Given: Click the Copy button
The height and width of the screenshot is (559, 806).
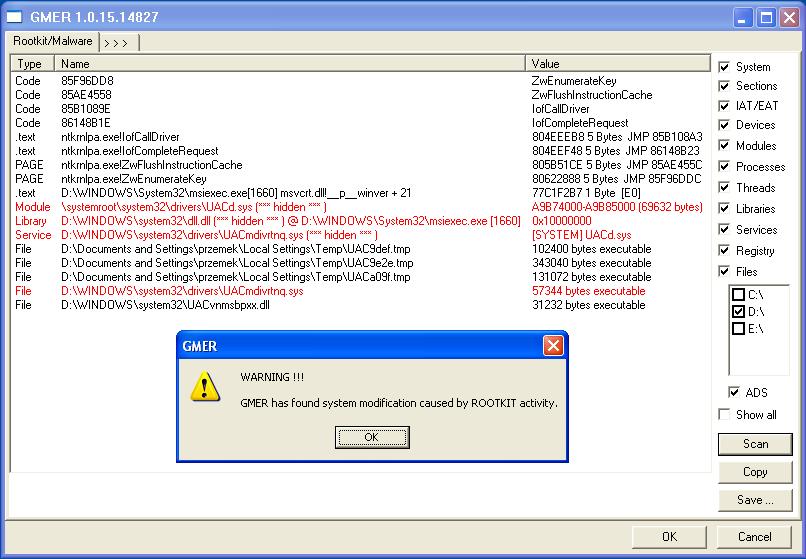Looking at the screenshot, I should pos(755,472).
